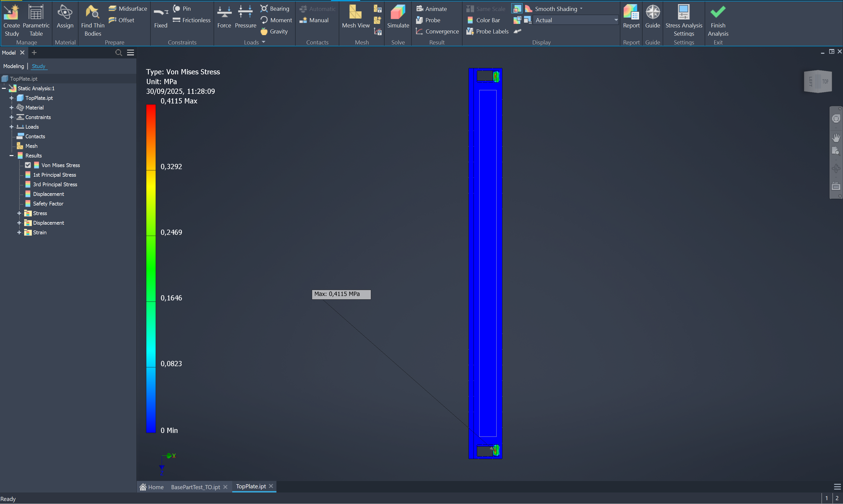Collapse the Results tree node

click(x=12, y=156)
